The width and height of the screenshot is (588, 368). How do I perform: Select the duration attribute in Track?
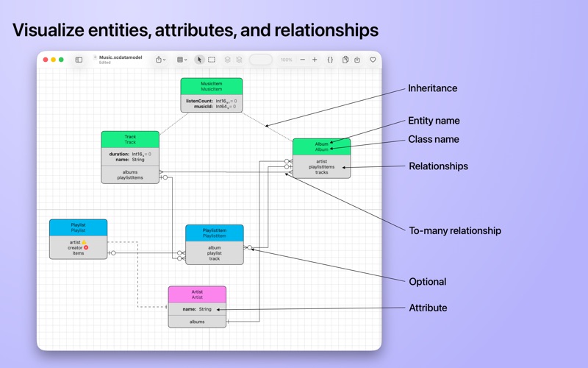point(130,154)
